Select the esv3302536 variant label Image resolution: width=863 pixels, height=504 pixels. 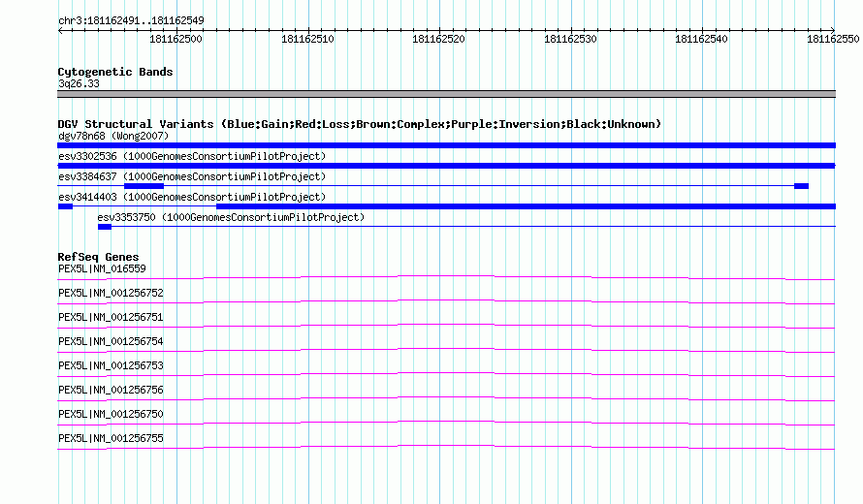click(192, 156)
